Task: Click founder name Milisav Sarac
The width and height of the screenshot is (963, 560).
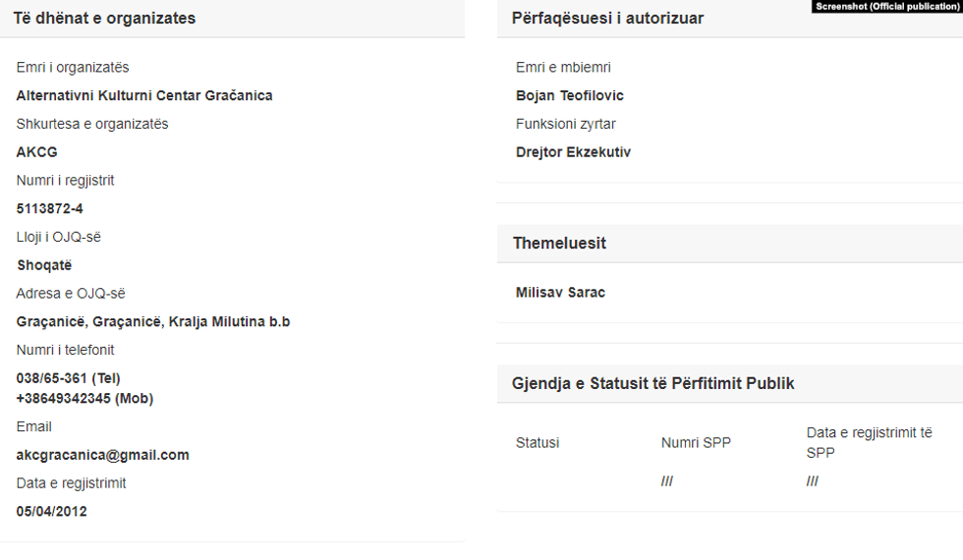Action: [560, 293]
